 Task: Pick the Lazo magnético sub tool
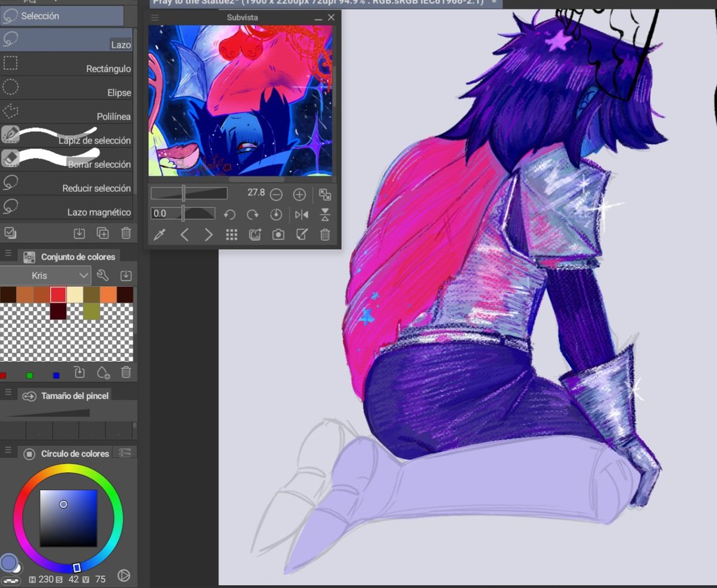click(67, 207)
